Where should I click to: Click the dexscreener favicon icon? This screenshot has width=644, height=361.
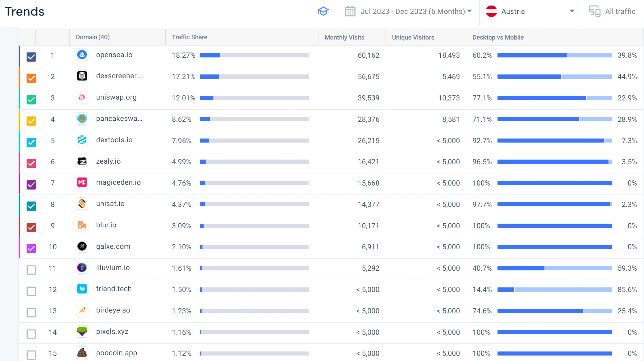[x=82, y=76]
